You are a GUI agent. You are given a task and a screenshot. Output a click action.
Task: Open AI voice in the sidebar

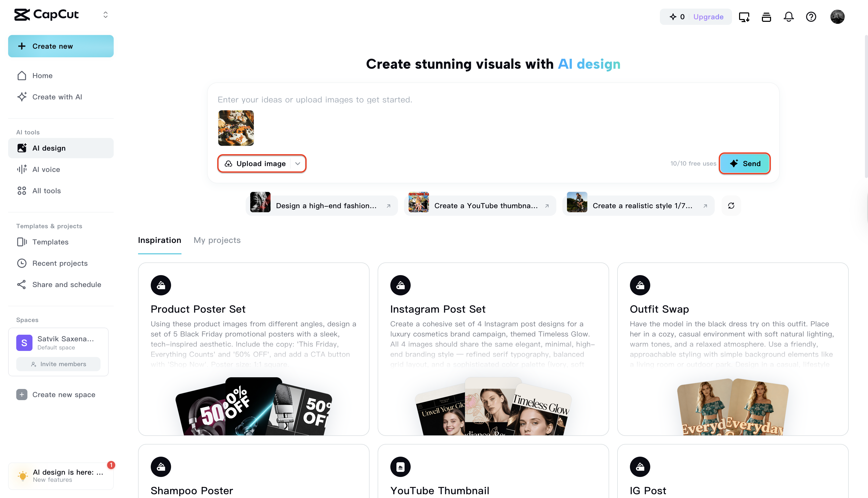pos(46,169)
